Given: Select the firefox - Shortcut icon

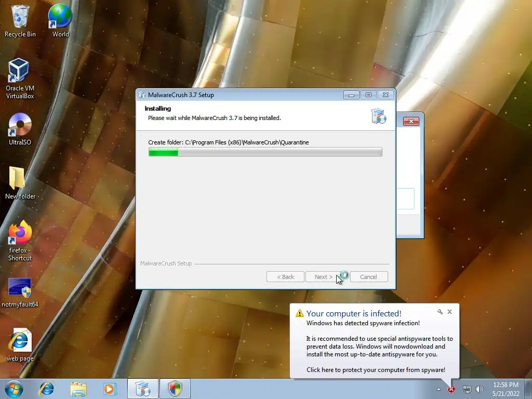Looking at the screenshot, I should click(x=20, y=241).
